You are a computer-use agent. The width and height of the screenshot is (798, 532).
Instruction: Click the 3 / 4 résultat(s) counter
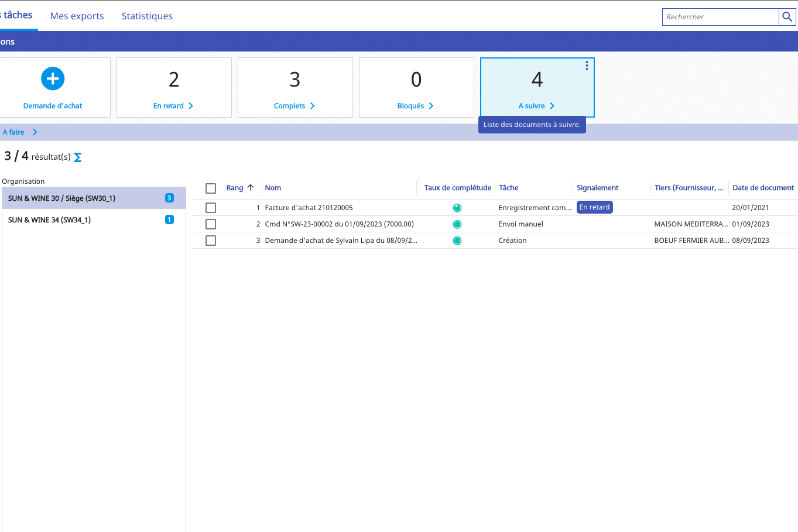(37, 156)
